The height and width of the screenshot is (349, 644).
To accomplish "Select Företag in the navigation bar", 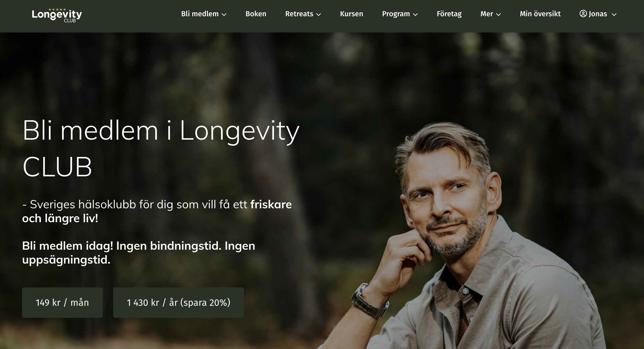I will (449, 14).
